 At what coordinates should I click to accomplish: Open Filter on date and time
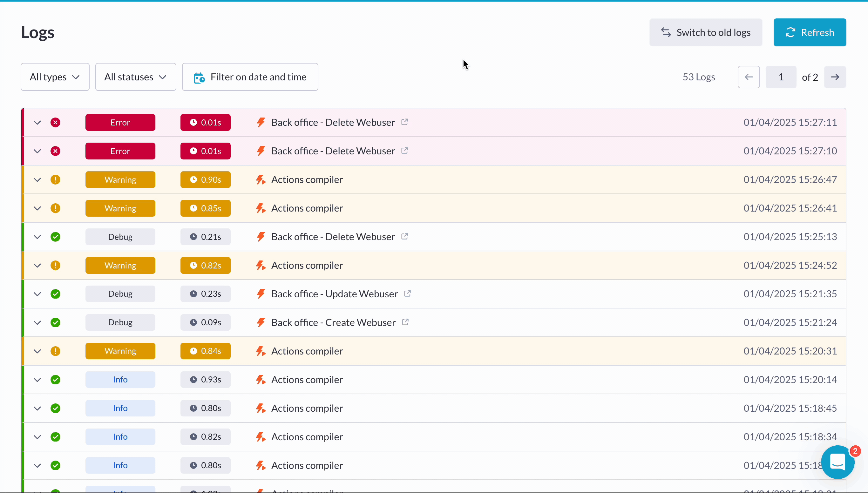point(250,77)
